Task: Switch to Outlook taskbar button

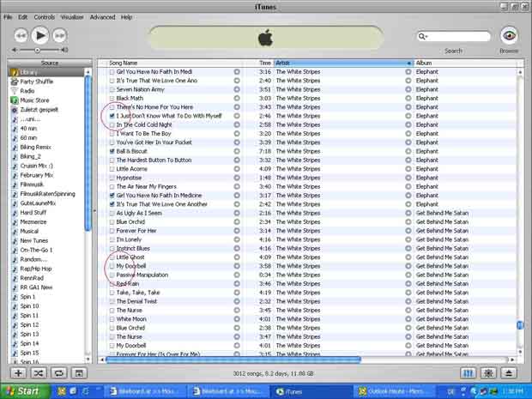Action: 393,391
